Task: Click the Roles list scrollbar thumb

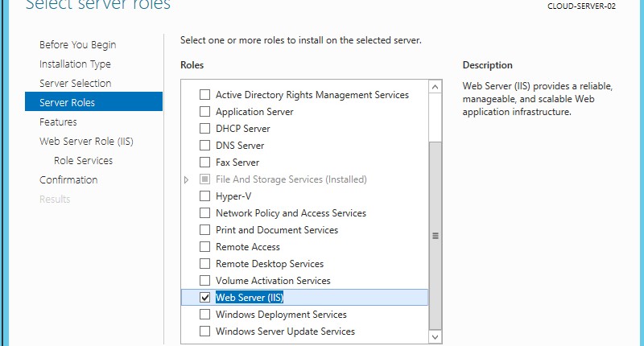Action: (436, 235)
